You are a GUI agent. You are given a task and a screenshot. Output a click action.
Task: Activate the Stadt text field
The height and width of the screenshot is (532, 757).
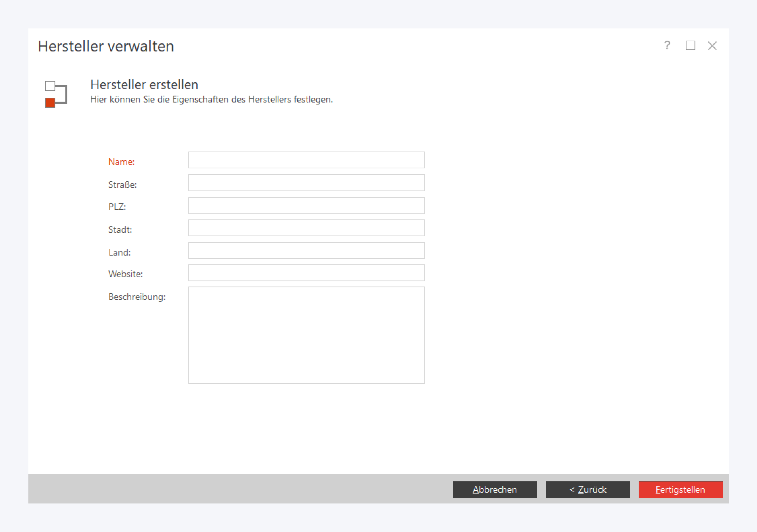tap(306, 228)
